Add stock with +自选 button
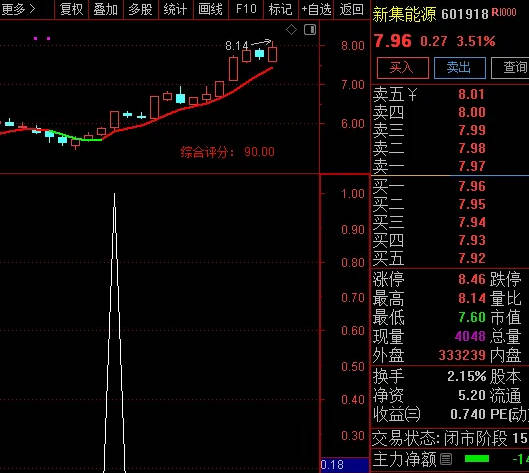This screenshot has width=529, height=473. tap(316, 9)
